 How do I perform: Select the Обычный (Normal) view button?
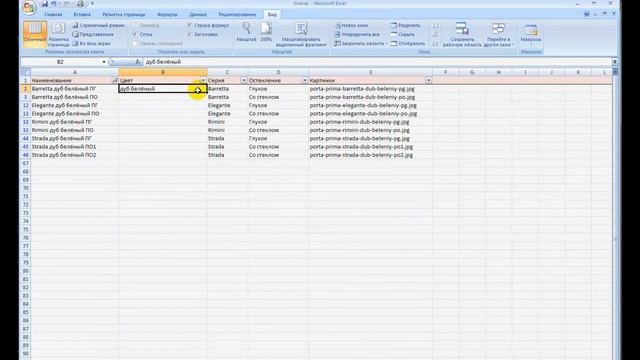35,33
